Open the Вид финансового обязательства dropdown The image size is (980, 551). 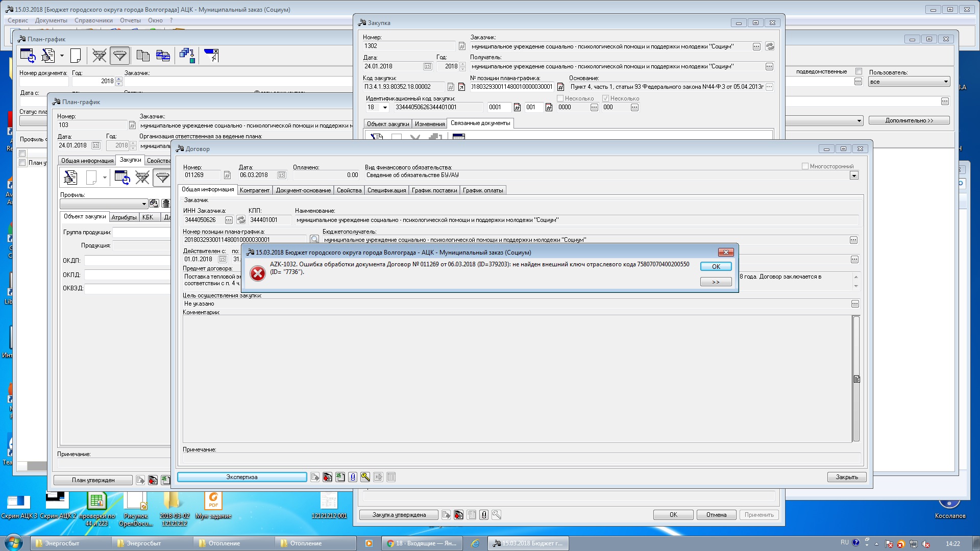[x=854, y=176]
